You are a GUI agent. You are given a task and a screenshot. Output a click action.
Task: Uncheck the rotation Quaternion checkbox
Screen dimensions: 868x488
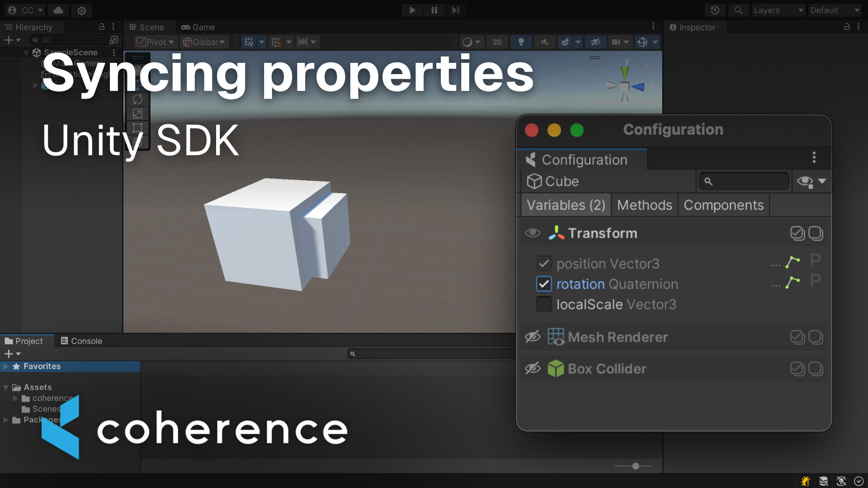point(544,284)
